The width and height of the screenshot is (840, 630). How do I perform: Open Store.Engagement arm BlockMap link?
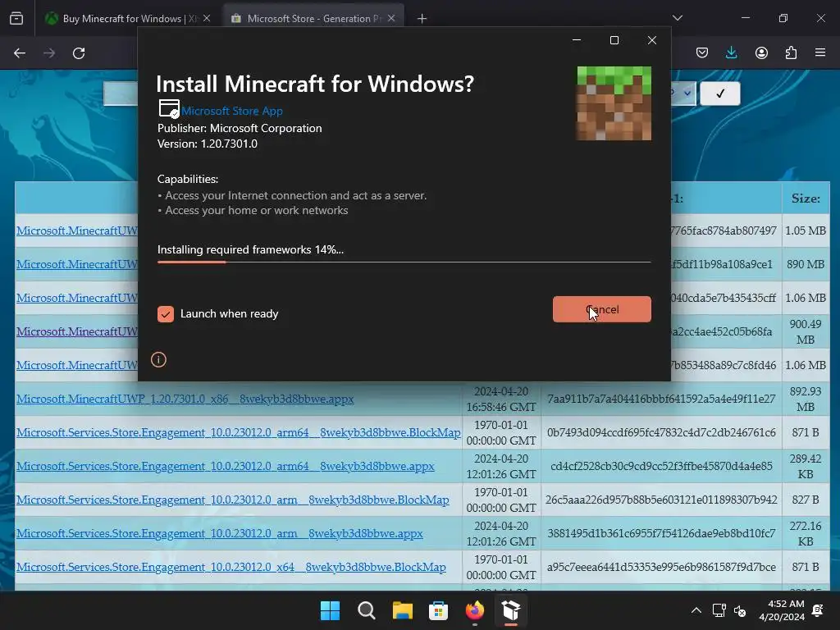[x=232, y=500]
